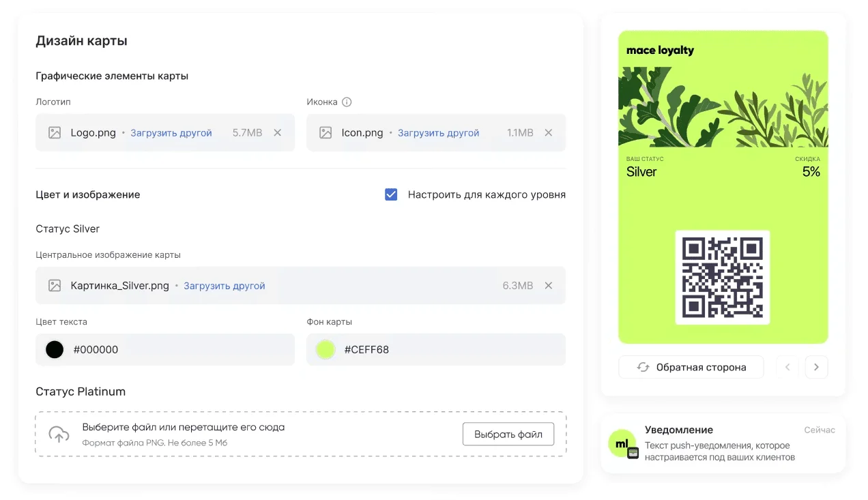
Task: Click the ml notification avatar icon
Action: (623, 444)
